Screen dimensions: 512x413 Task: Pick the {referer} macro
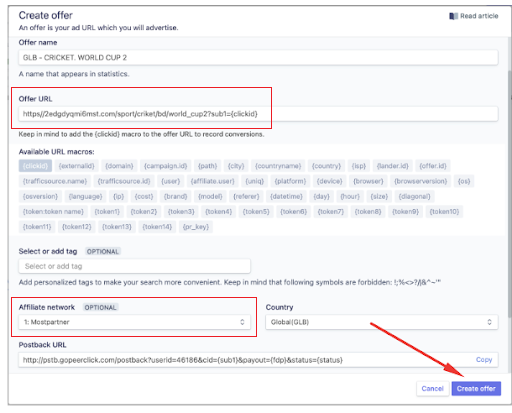(246, 197)
